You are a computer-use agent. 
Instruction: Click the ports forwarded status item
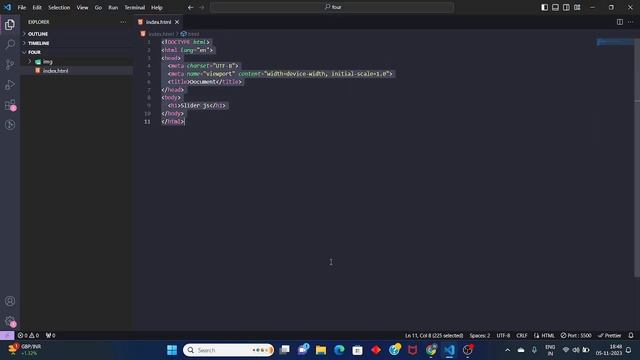tap(51, 336)
